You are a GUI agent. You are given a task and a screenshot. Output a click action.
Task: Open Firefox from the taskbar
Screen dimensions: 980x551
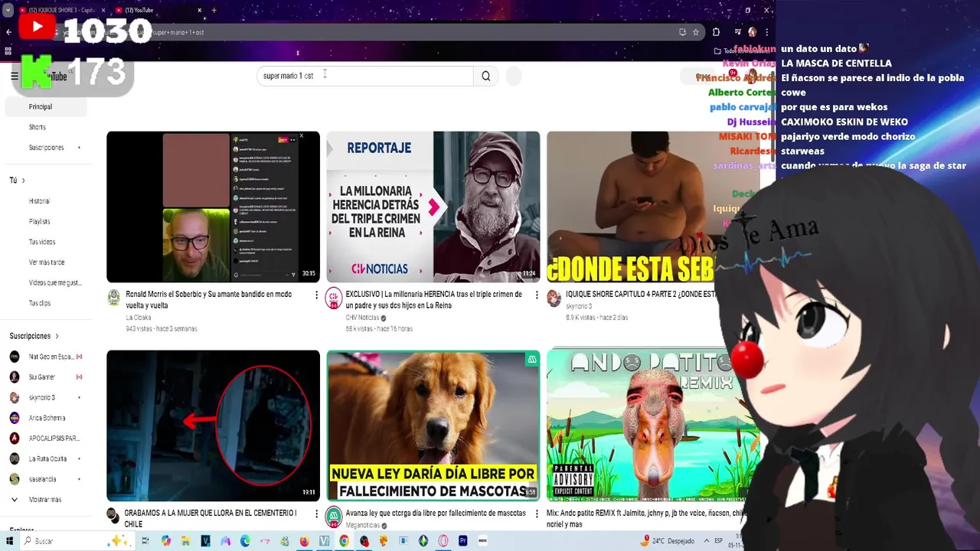tap(304, 541)
